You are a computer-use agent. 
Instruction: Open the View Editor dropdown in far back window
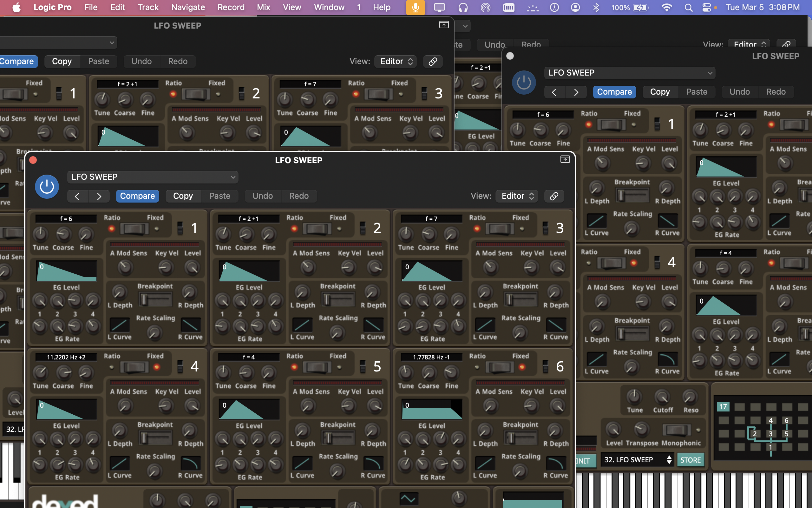[x=750, y=44]
